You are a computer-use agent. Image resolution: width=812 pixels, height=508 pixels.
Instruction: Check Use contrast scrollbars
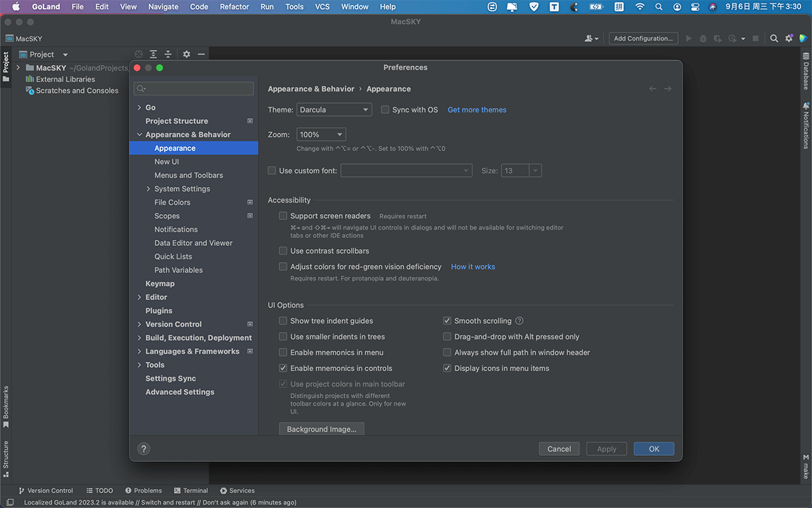(x=284, y=251)
